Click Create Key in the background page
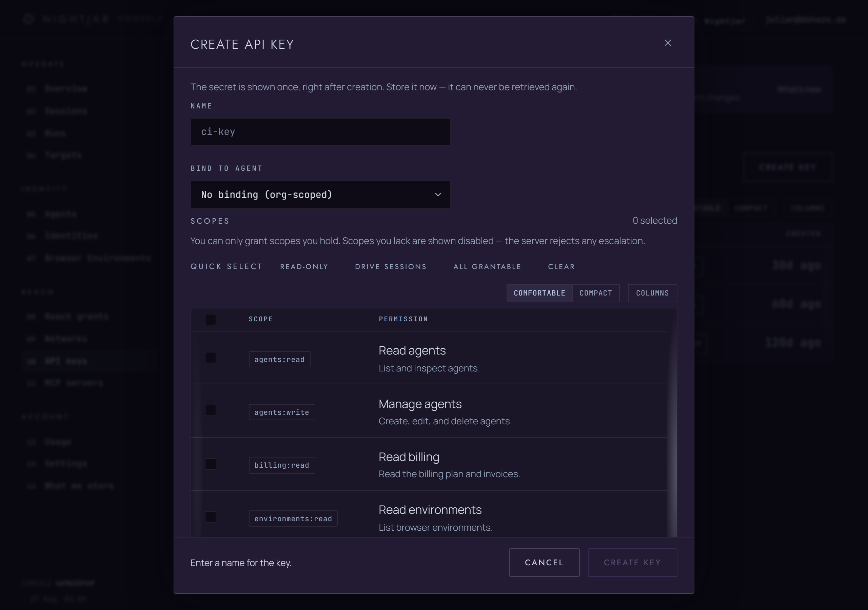868x610 pixels. click(788, 167)
